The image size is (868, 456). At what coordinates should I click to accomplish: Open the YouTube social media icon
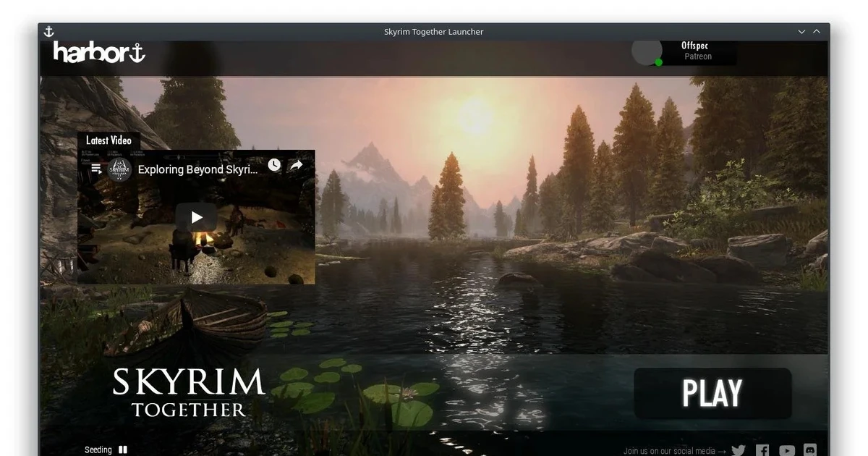pyautogui.click(x=786, y=450)
